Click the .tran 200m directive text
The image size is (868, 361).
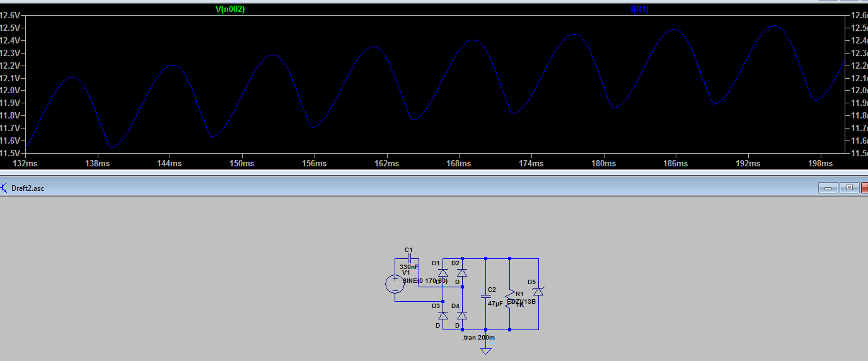478,338
